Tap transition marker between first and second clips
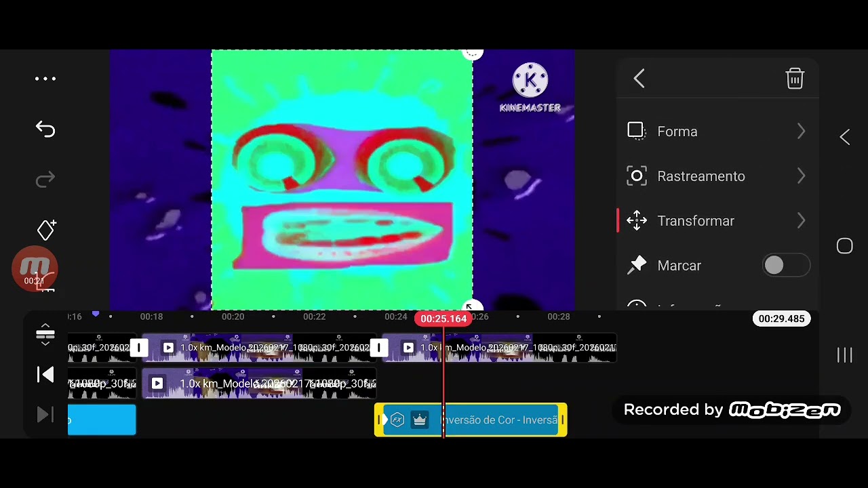This screenshot has width=868, height=488. (139, 348)
